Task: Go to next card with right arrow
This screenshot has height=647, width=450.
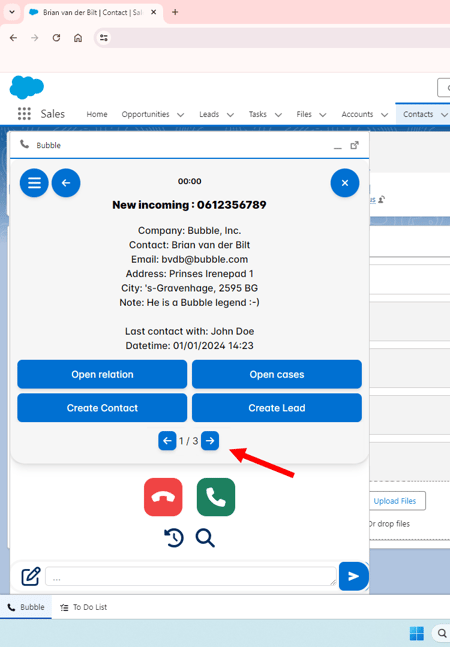Action: tap(210, 441)
